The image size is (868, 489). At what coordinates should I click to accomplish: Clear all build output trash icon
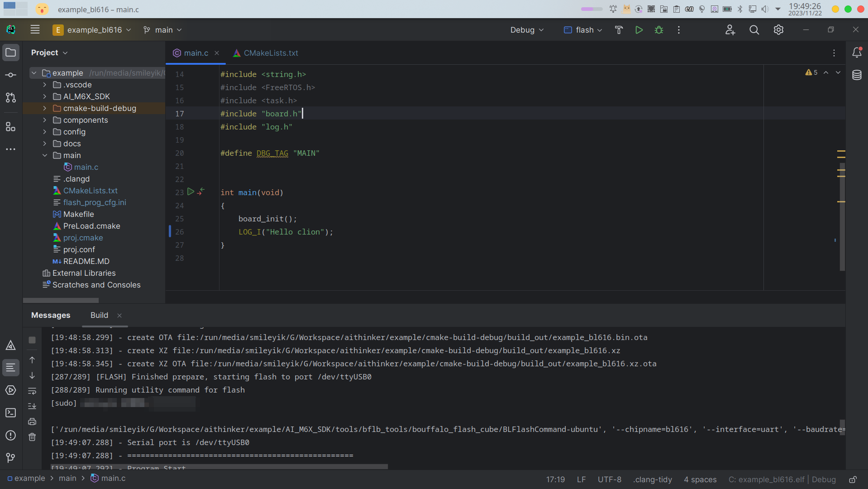click(32, 437)
